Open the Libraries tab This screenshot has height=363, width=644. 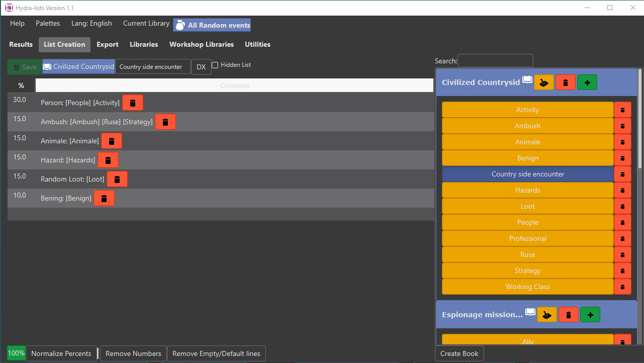tap(143, 44)
